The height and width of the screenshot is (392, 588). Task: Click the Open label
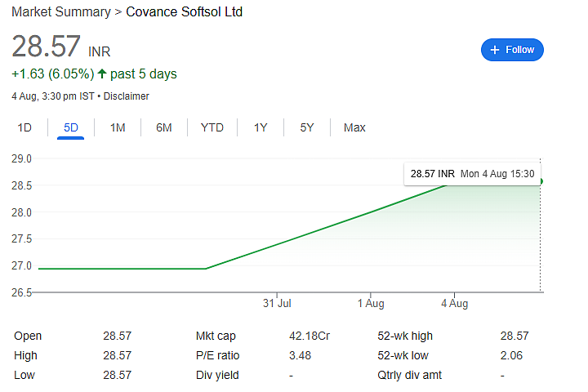(28, 336)
